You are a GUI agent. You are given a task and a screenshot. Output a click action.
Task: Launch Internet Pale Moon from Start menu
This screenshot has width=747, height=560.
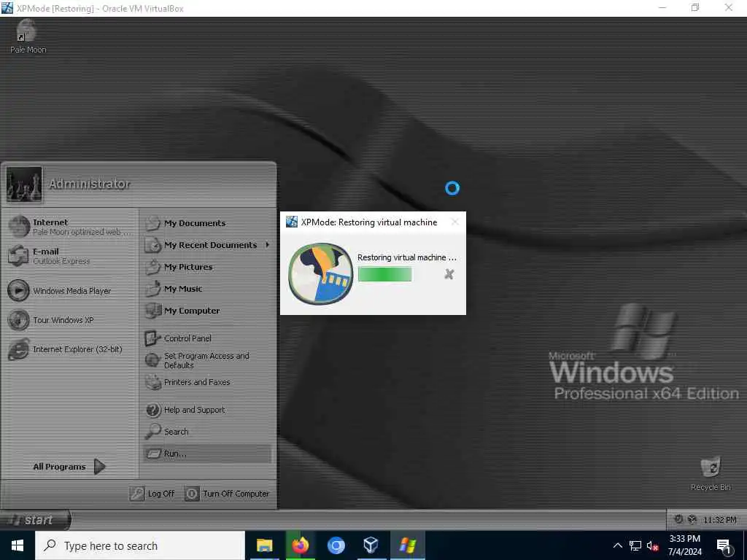click(x=71, y=227)
